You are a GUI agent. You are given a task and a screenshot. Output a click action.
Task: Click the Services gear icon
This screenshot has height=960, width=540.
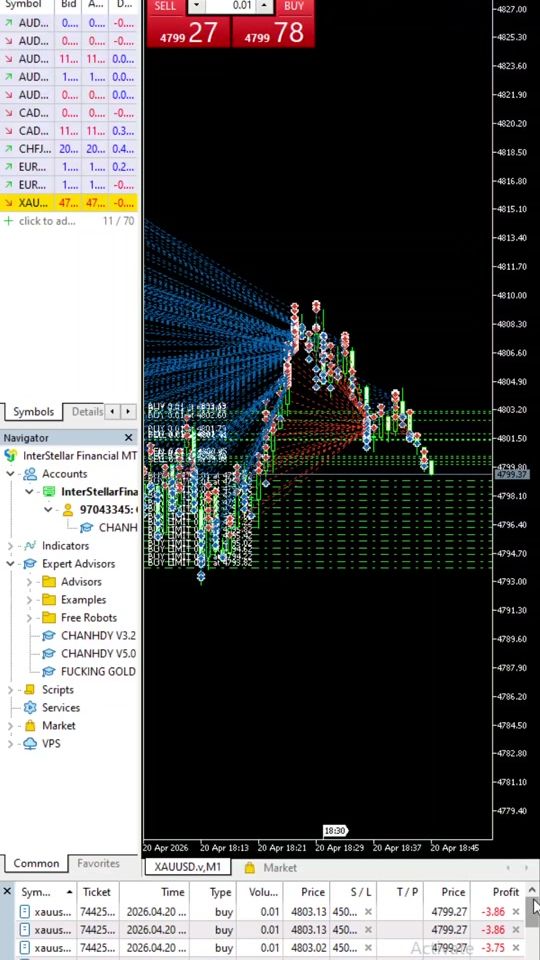(x=30, y=708)
